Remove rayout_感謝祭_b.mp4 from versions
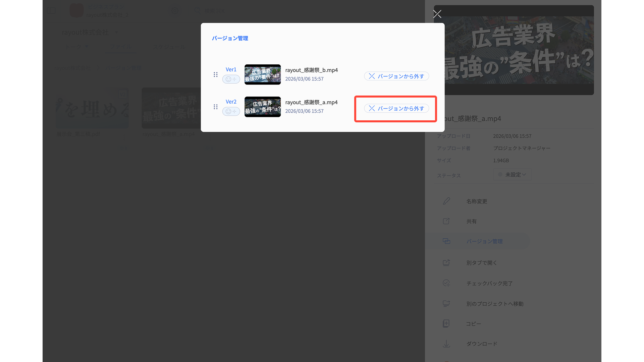 click(396, 76)
